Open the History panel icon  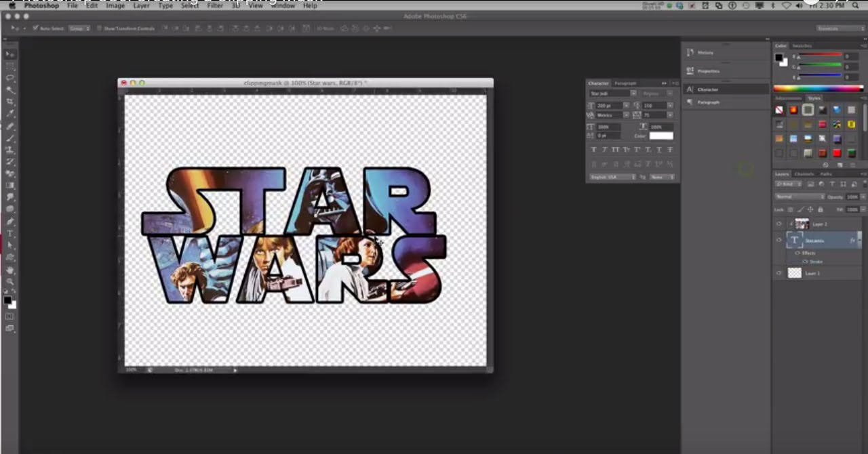(690, 52)
